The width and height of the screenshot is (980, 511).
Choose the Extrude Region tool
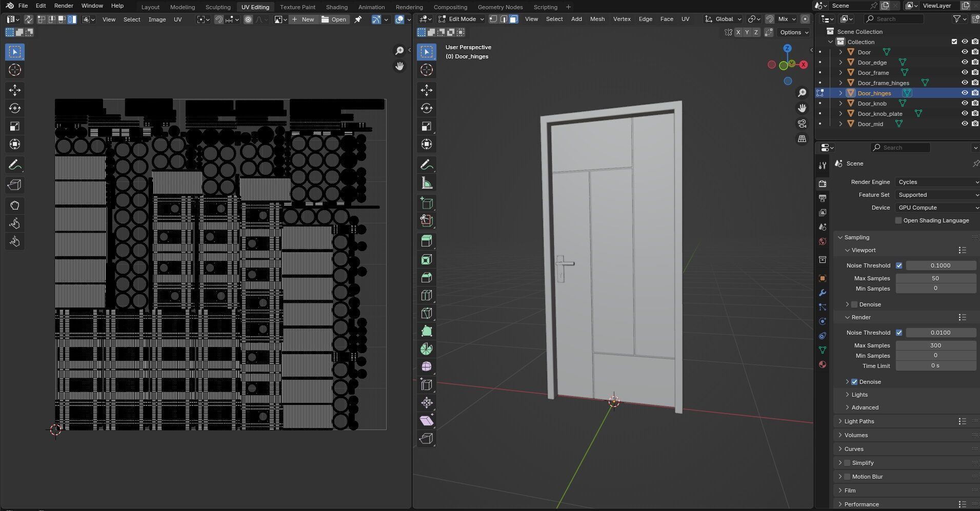pyautogui.click(x=426, y=241)
